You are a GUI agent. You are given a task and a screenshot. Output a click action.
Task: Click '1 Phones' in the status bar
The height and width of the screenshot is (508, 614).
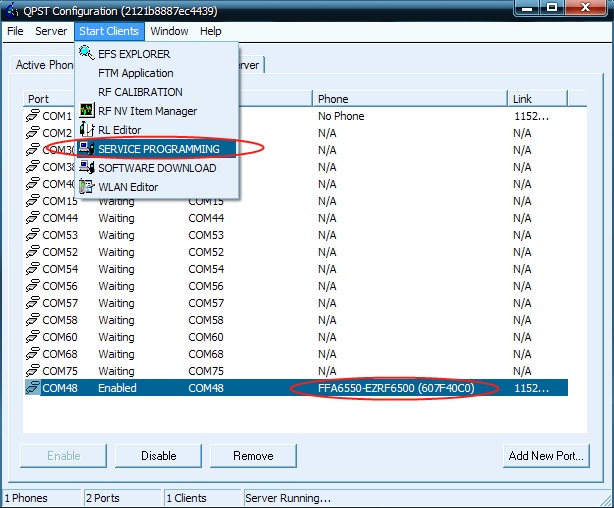coord(26,498)
